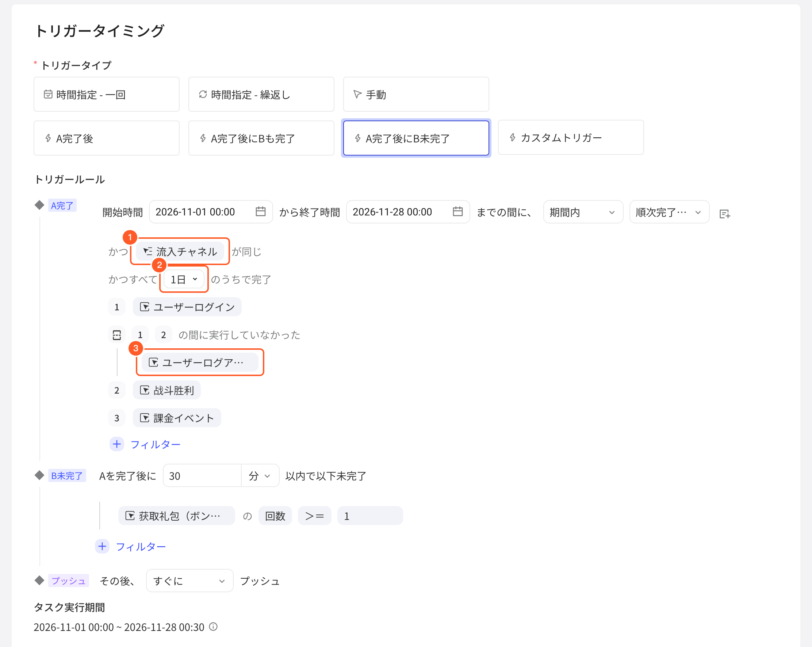This screenshot has width=812, height=647.
Task: Choose the 手動 trigger type
Action: point(416,95)
